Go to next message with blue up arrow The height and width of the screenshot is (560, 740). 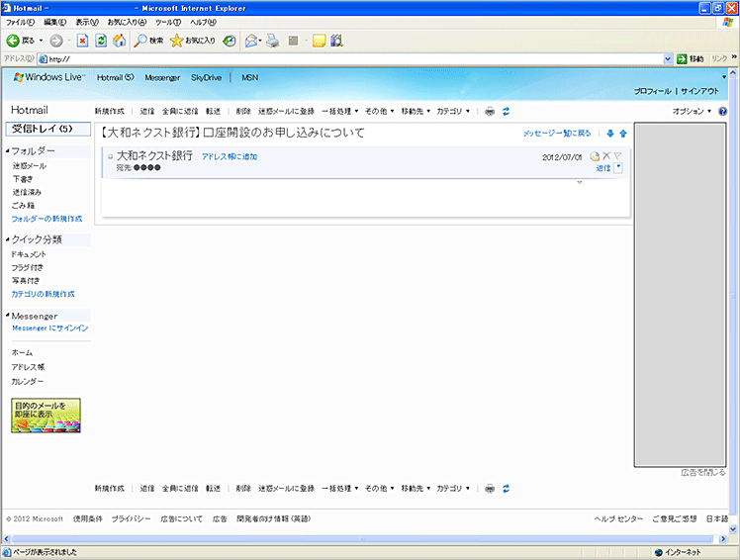click(623, 134)
